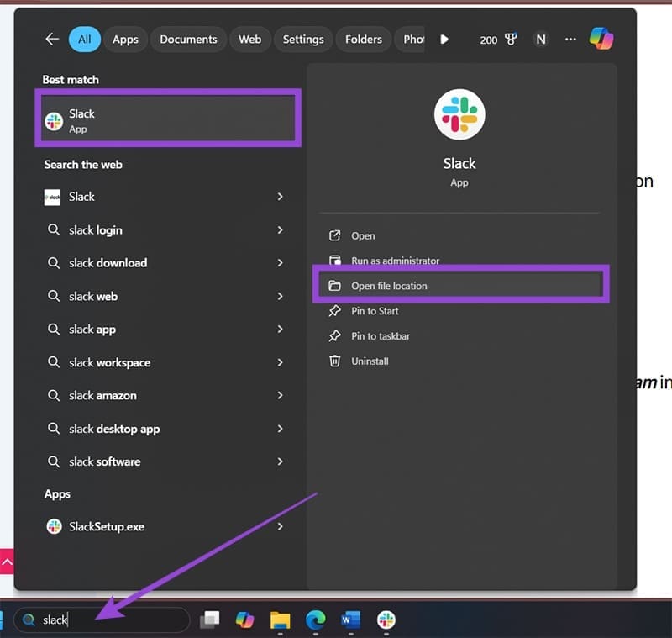This screenshot has width=672, height=638.
Task: Launch Microsoft Word from the taskbar
Action: tap(350, 620)
